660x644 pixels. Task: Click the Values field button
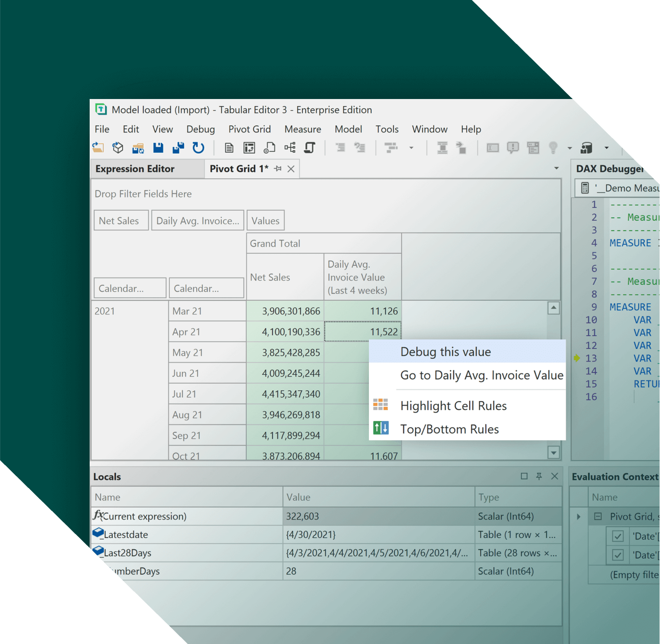pos(266,221)
